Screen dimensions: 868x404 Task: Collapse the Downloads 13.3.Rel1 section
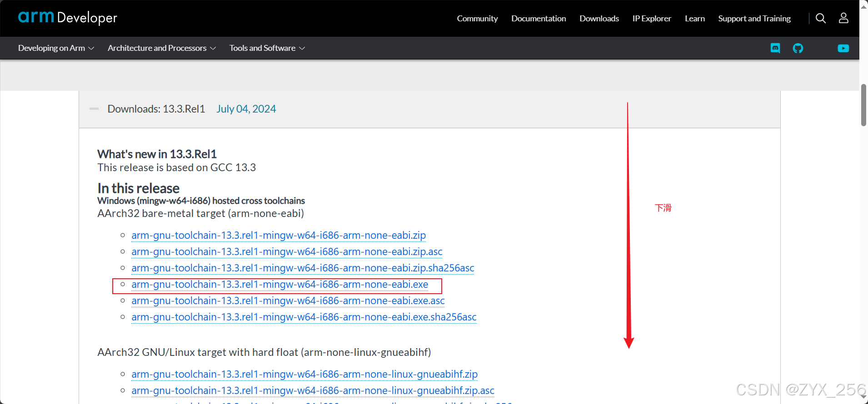coord(94,109)
